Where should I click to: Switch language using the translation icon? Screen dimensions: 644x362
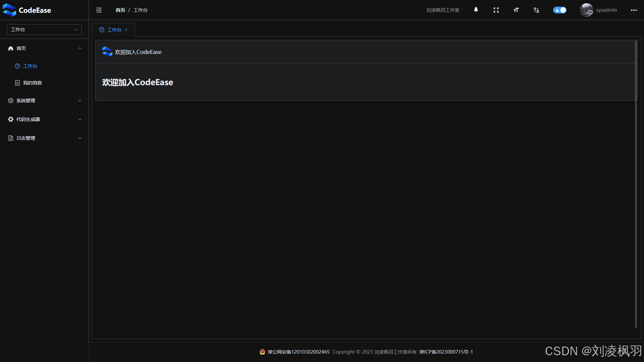click(x=536, y=10)
